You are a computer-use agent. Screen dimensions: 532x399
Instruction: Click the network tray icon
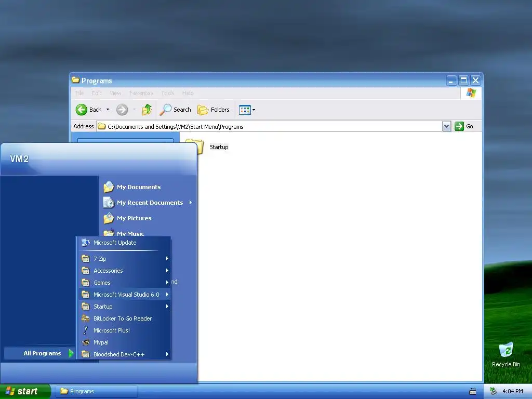[494, 391]
